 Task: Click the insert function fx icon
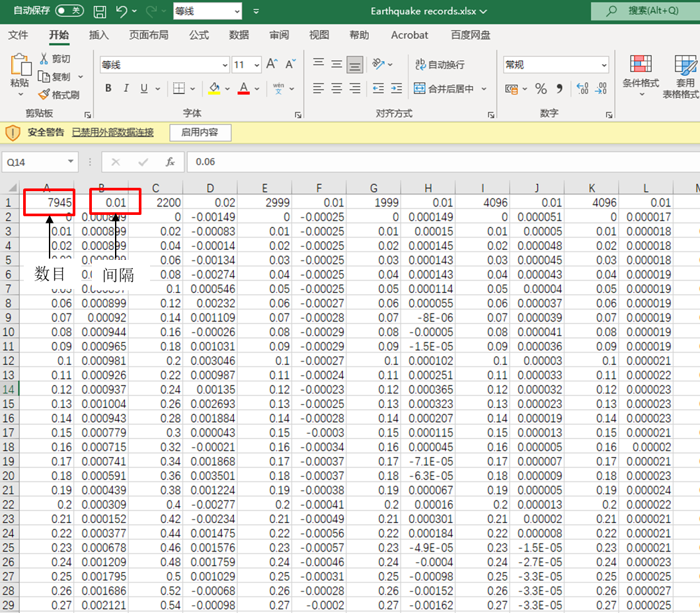click(170, 161)
